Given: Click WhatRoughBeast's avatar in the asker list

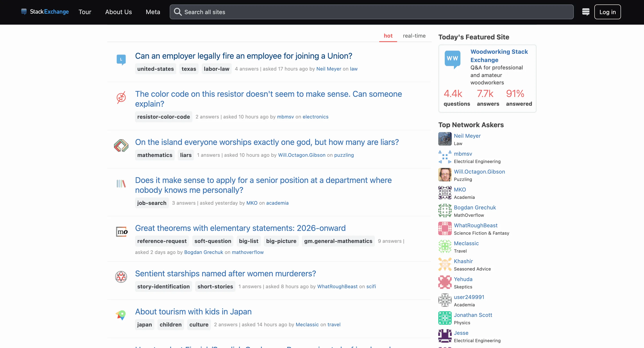Looking at the screenshot, I should [445, 228].
